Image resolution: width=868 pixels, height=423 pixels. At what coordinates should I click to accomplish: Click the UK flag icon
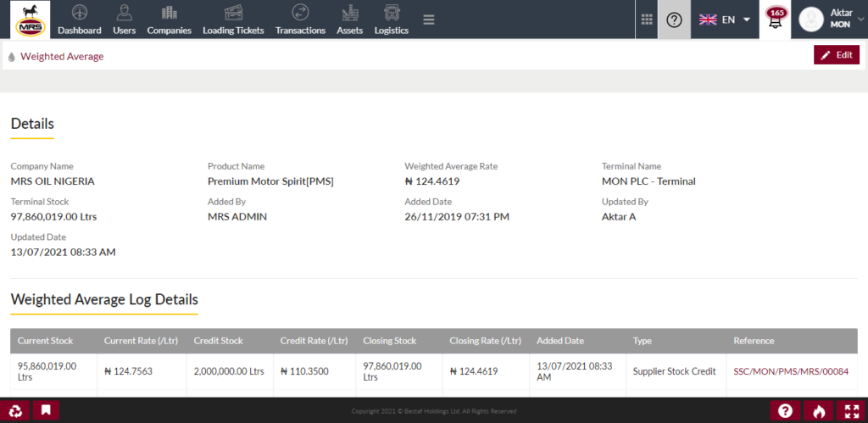coord(708,19)
